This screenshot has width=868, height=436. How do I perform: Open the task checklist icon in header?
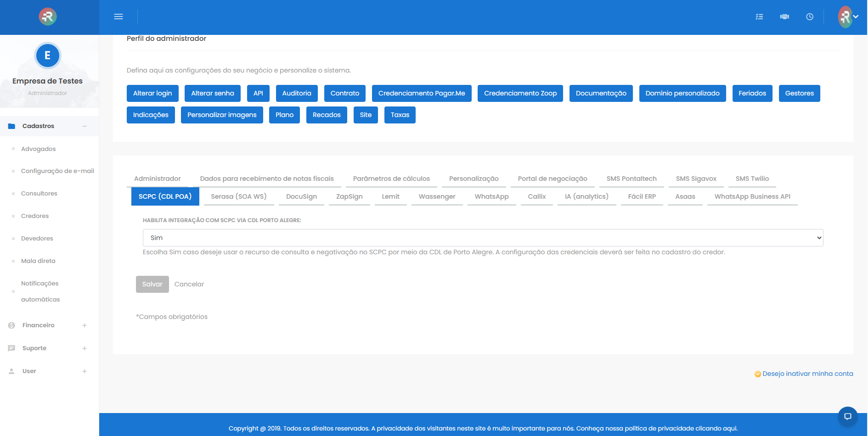(759, 17)
